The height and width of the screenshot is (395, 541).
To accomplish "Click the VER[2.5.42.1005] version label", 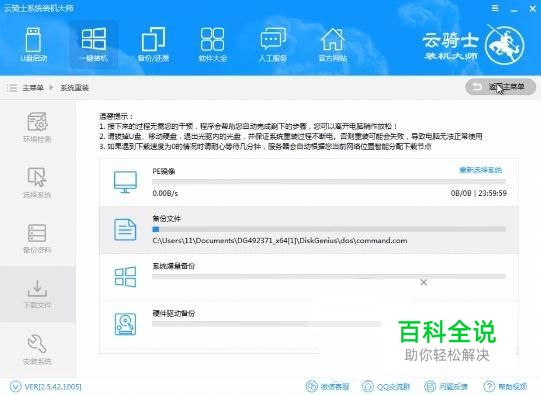I will (53, 387).
